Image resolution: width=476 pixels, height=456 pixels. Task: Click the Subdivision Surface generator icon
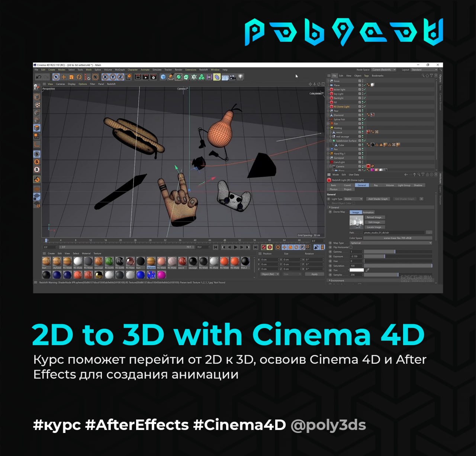point(178,77)
